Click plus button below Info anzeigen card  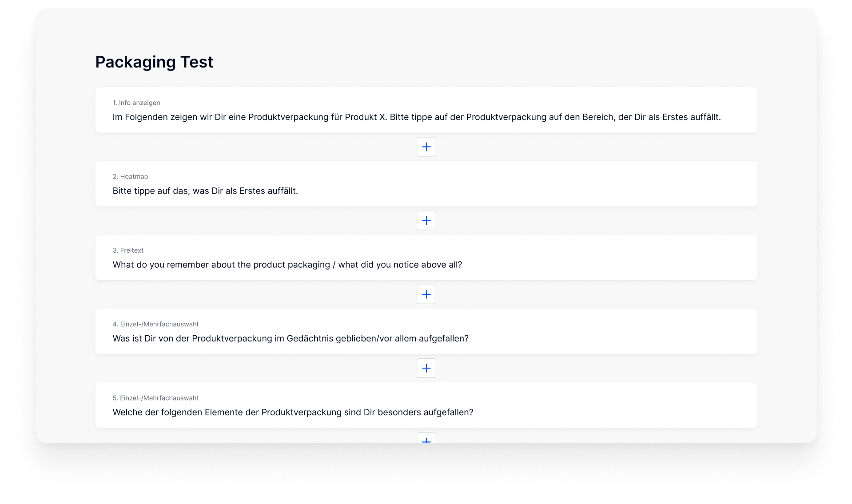(426, 147)
